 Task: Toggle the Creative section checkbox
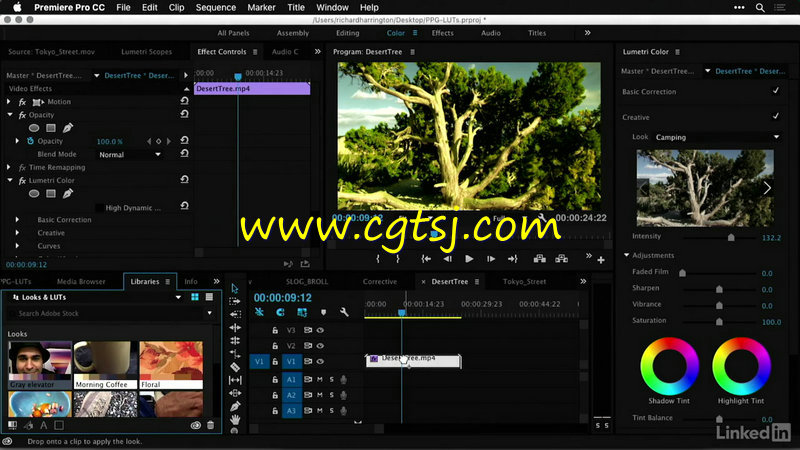tap(776, 116)
